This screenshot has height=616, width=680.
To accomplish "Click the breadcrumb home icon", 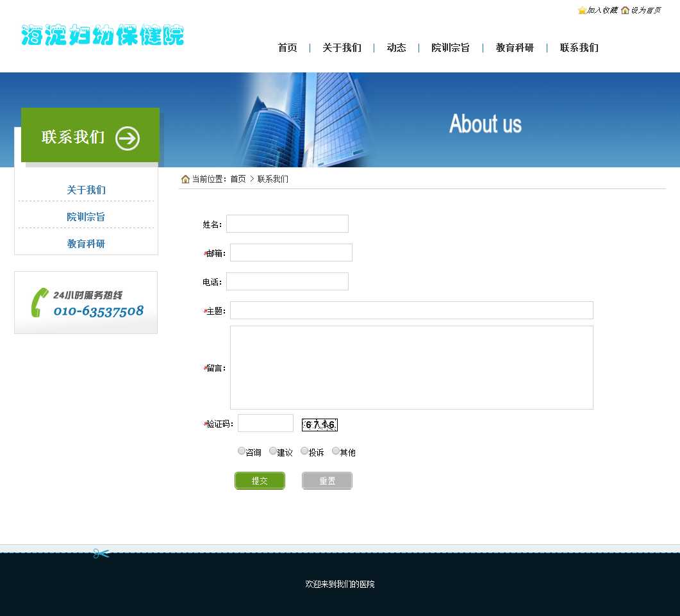I will point(185,179).
